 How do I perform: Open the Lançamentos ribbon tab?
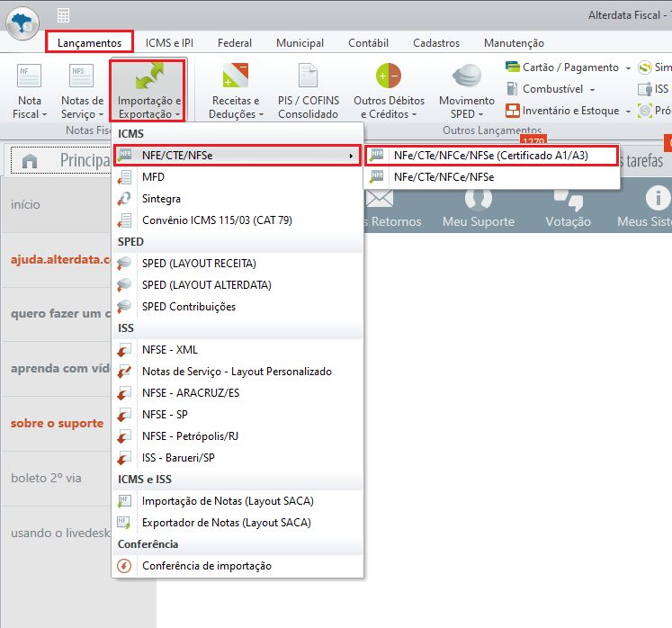90,43
